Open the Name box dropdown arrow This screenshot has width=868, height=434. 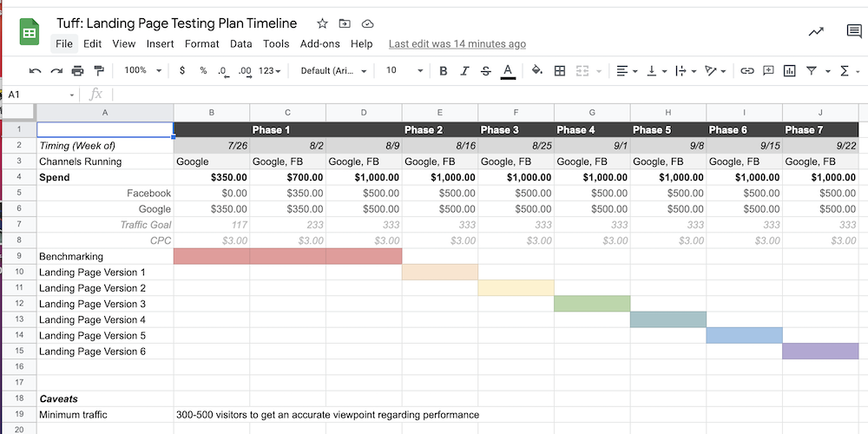pyautogui.click(x=71, y=95)
